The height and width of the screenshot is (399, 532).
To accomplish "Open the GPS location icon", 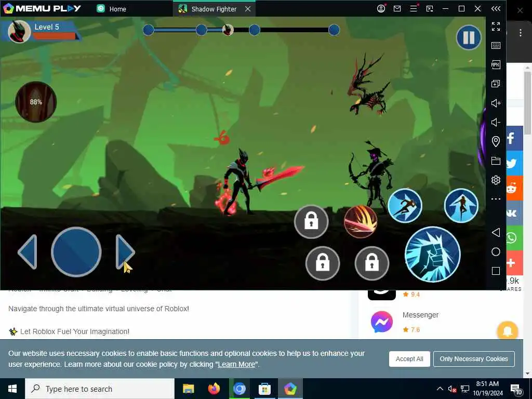I will pos(496,141).
